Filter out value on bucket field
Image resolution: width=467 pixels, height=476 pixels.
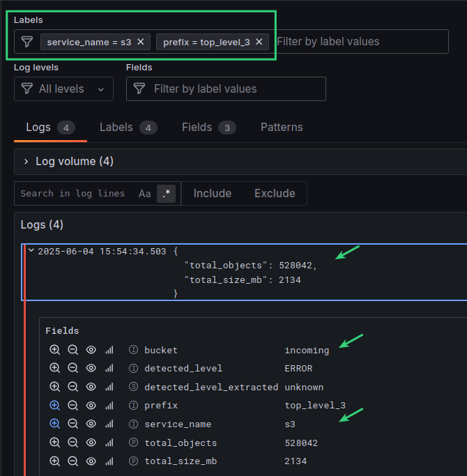pyautogui.click(x=73, y=350)
